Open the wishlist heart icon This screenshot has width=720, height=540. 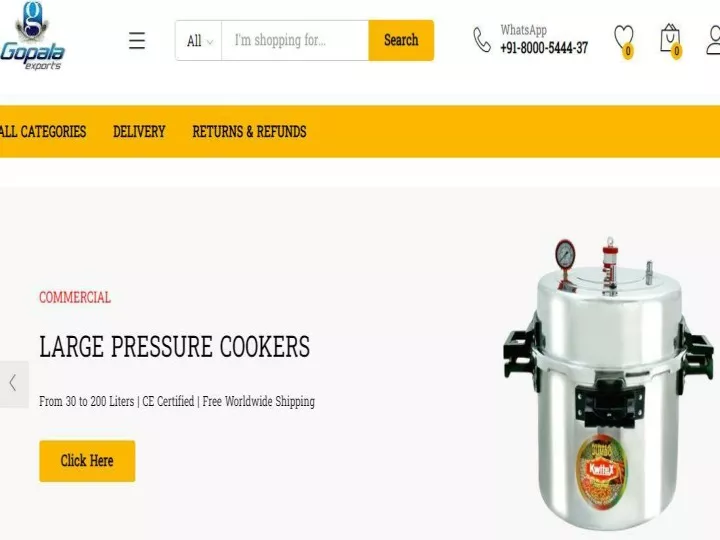(x=624, y=38)
